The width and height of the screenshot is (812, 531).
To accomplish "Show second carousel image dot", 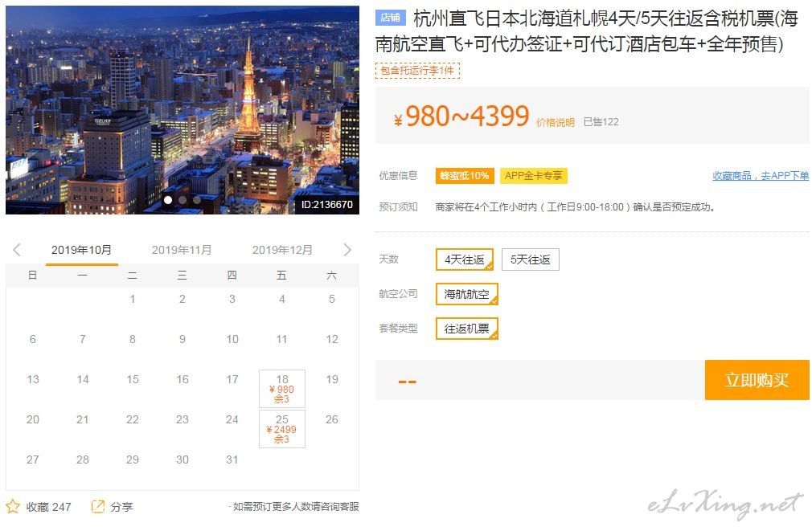I will (182, 200).
